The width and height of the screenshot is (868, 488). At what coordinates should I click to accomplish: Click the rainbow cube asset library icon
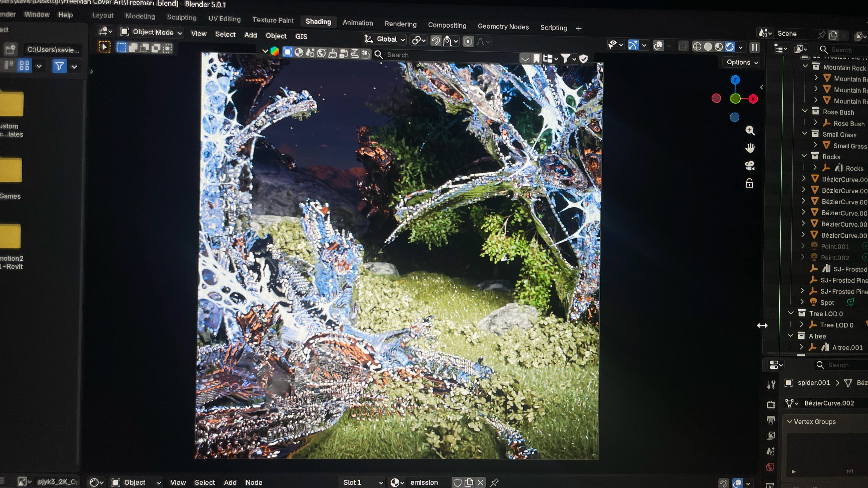coord(275,51)
